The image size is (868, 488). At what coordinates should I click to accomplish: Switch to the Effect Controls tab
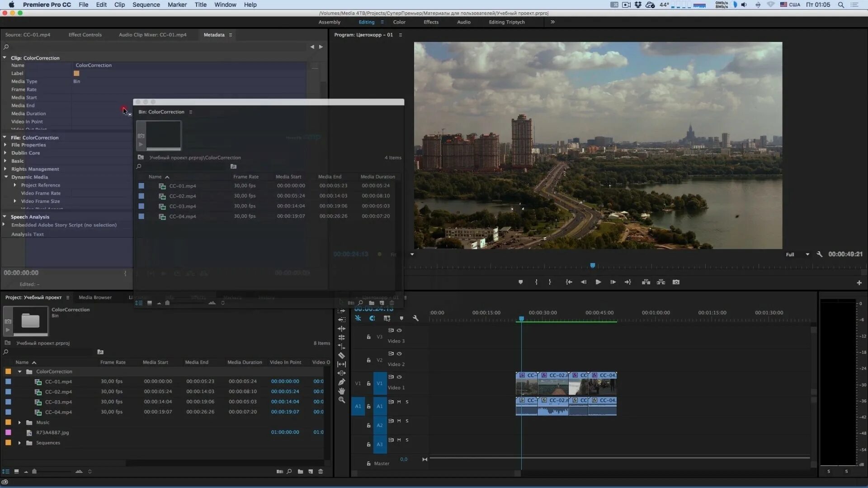click(85, 35)
